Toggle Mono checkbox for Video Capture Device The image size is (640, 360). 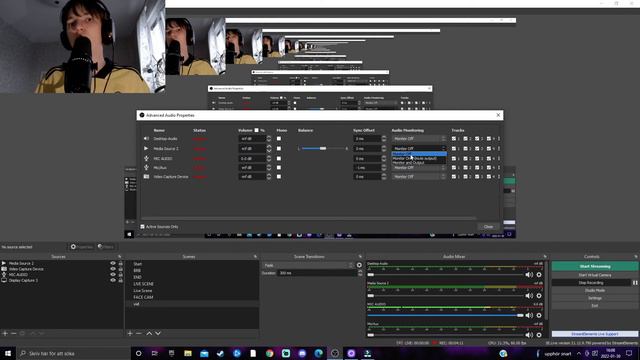279,177
